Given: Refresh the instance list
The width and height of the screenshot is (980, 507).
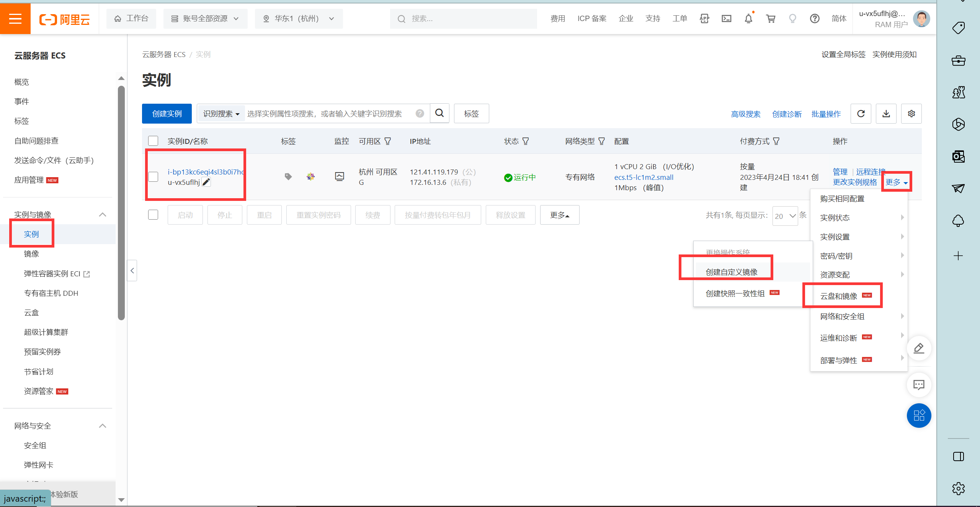Looking at the screenshot, I should tap(861, 114).
